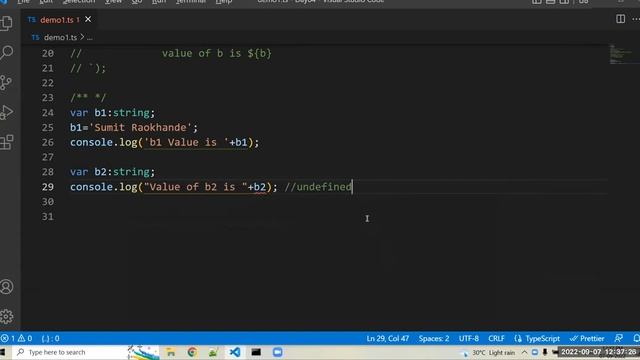Click line number 29 in gutter
The width and height of the screenshot is (640, 360).
[x=48, y=187]
